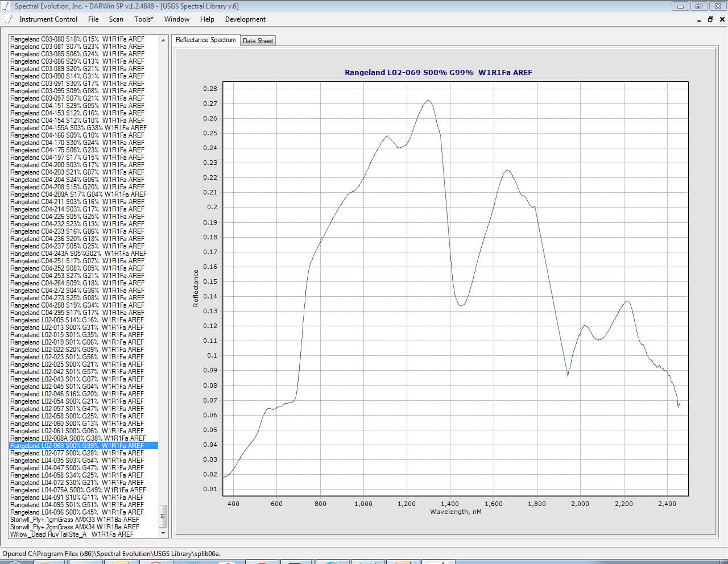728x564 pixels.
Task: Open the Instrument Control menu
Action: [48, 19]
